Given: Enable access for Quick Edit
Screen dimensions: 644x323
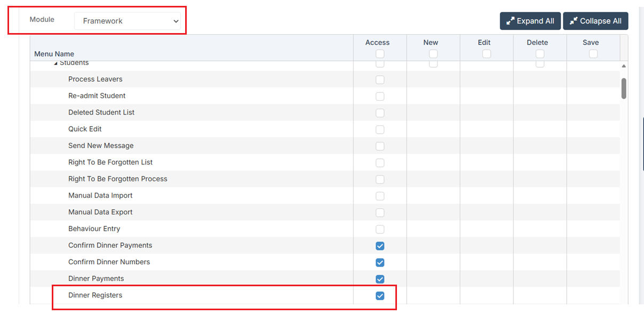Looking at the screenshot, I should tap(380, 130).
